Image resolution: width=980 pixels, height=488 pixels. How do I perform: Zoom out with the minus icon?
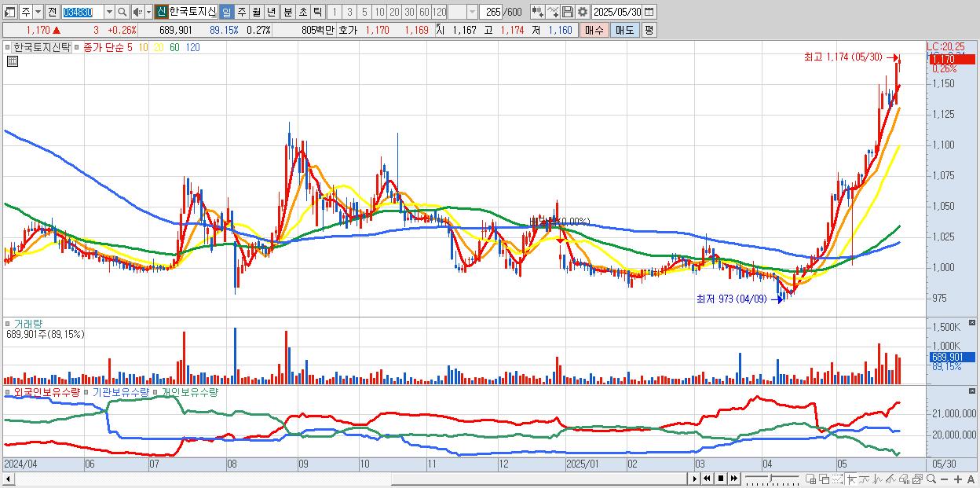click(x=944, y=479)
